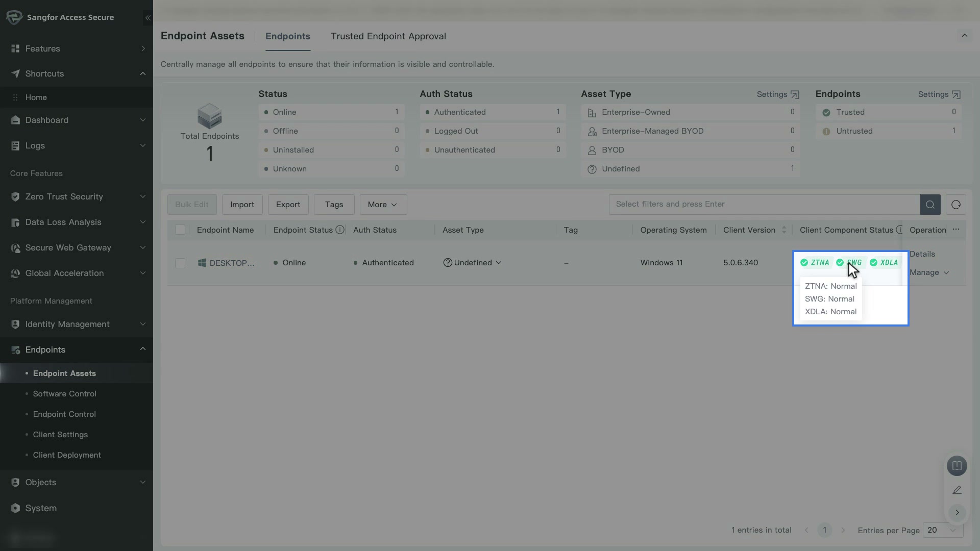This screenshot has height=551, width=980.
Task: Open the feedback pencil floating icon
Action: 957,490
